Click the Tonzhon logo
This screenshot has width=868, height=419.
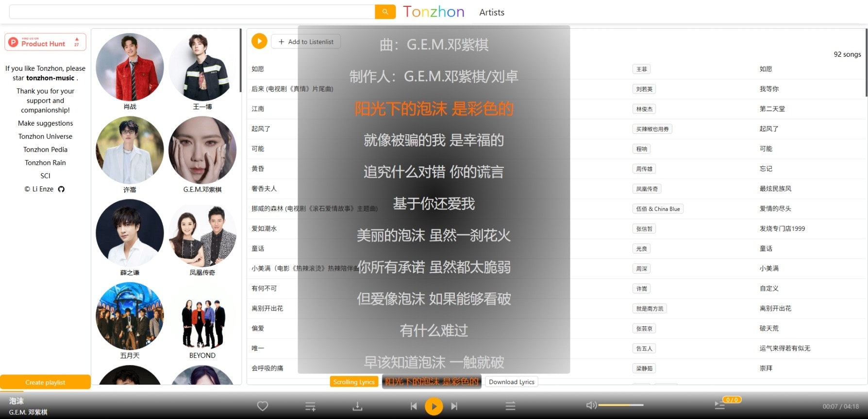(x=434, y=12)
